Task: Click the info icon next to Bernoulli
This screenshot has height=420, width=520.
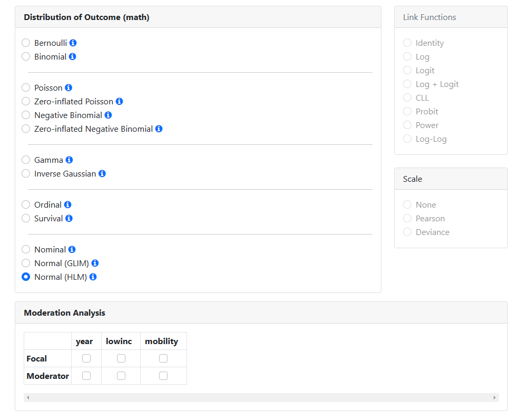Action: [x=73, y=43]
